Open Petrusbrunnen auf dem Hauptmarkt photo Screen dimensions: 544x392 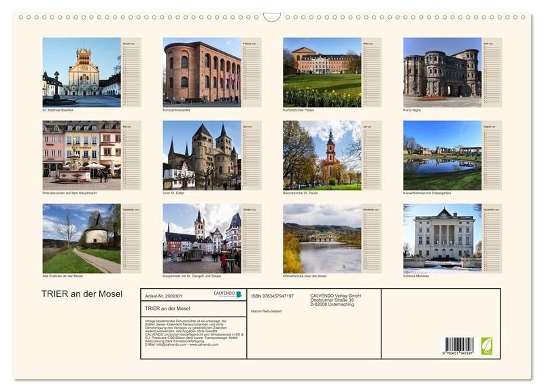click(x=82, y=156)
